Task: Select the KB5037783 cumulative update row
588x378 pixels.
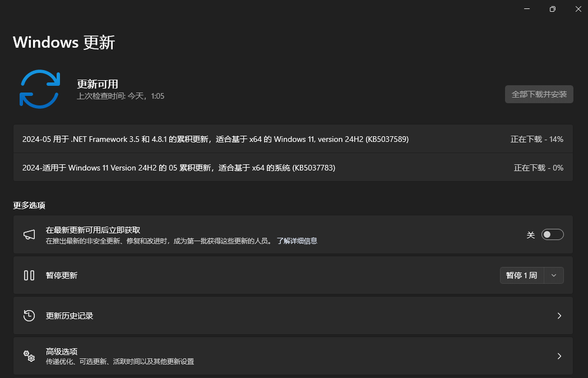Action: click(178, 167)
